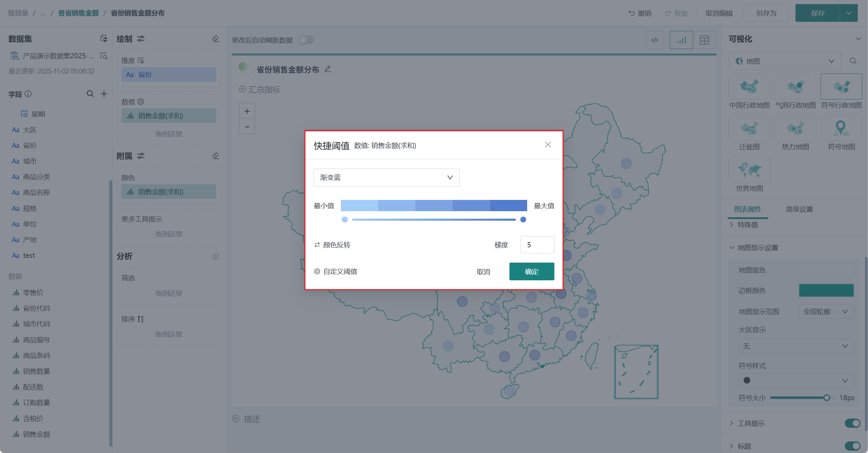Open the 渐变蓝 color scheme dropdown

pyautogui.click(x=386, y=177)
